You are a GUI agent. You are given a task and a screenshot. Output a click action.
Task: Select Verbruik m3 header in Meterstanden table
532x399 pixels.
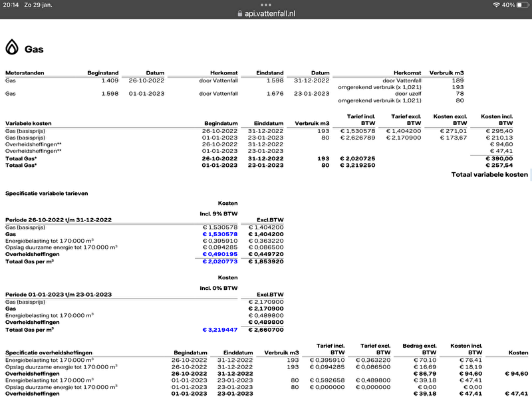tap(446, 72)
